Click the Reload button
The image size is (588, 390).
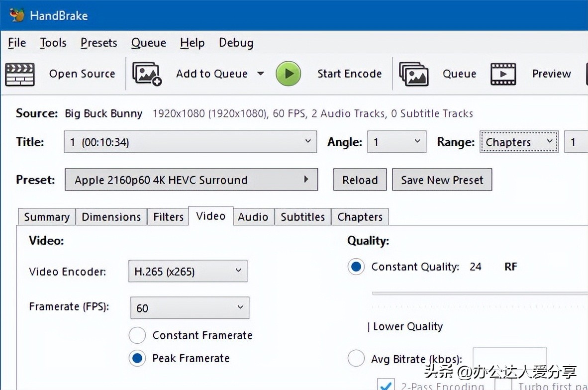pos(360,180)
